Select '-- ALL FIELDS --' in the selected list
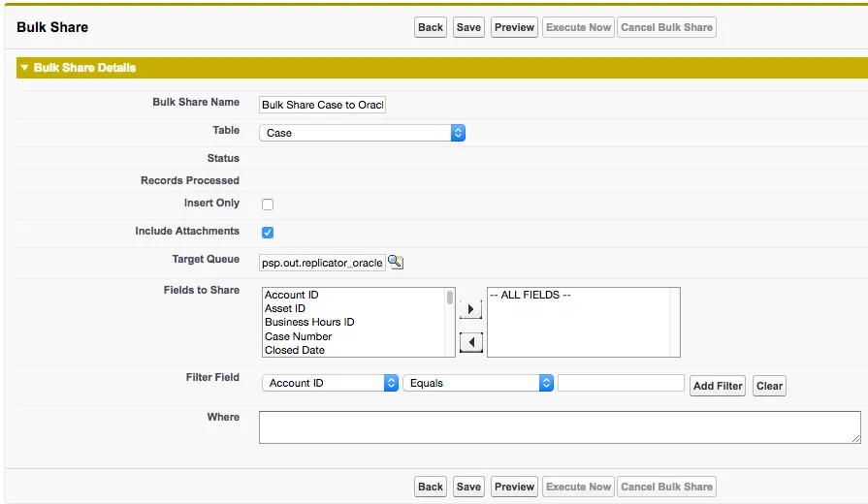868x504 pixels. click(x=530, y=295)
